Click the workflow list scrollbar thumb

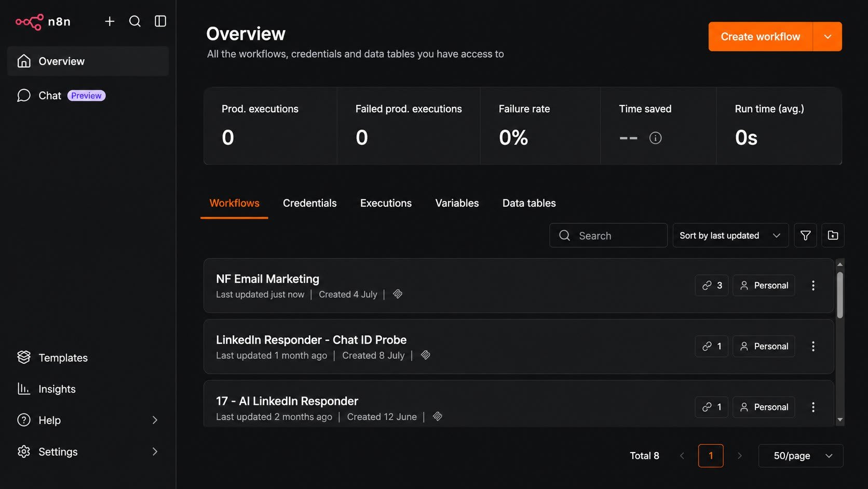click(839, 295)
